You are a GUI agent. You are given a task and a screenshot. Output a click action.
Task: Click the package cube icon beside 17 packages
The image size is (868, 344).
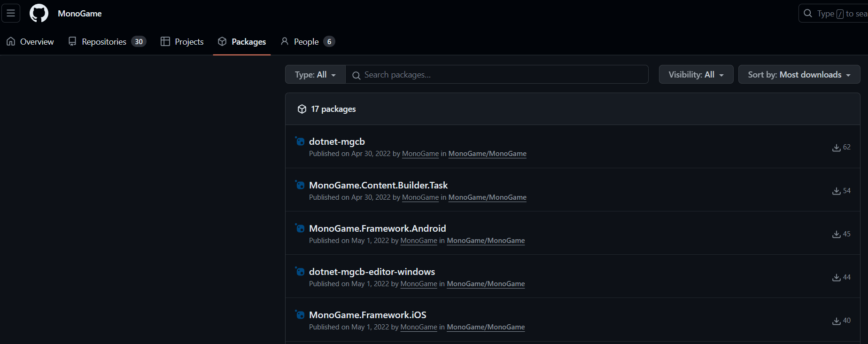(302, 109)
